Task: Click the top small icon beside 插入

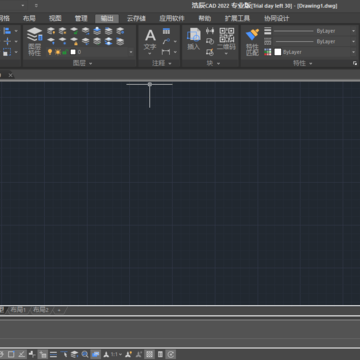Action: pos(210,31)
